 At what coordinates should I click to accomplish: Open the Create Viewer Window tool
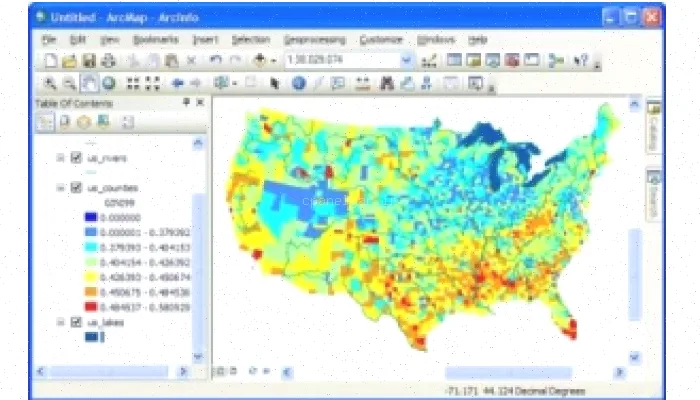475,83
